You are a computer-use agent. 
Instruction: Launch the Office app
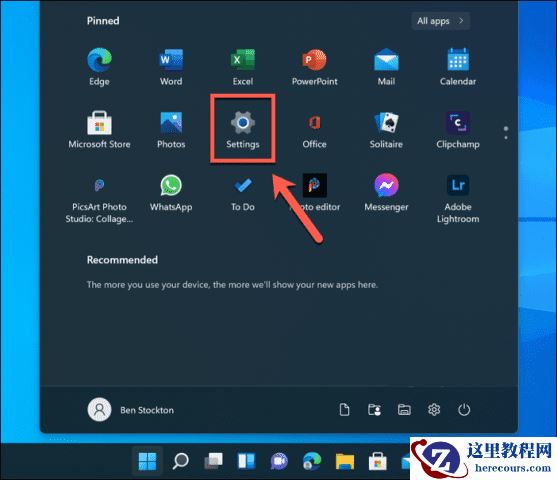point(315,130)
